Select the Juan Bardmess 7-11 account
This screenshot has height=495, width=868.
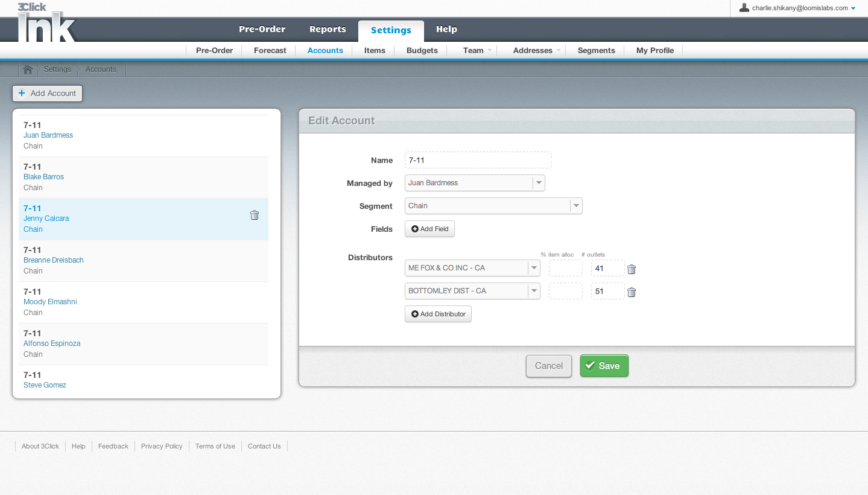pyautogui.click(x=144, y=136)
